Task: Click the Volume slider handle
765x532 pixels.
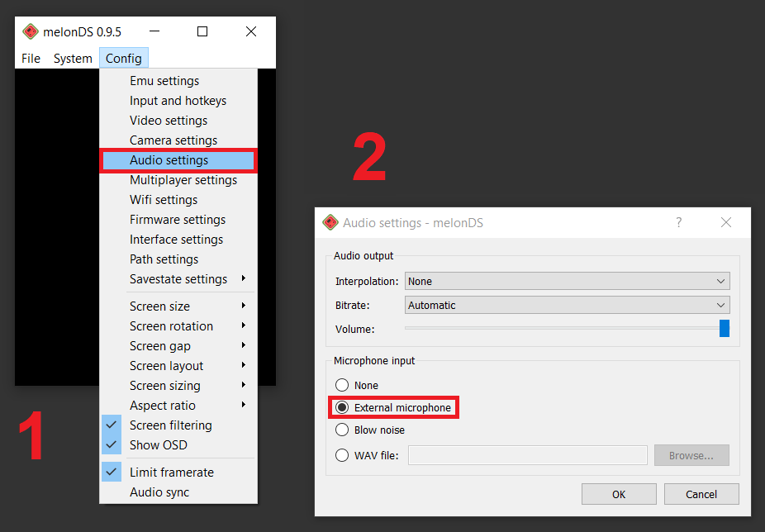Action: click(x=724, y=329)
